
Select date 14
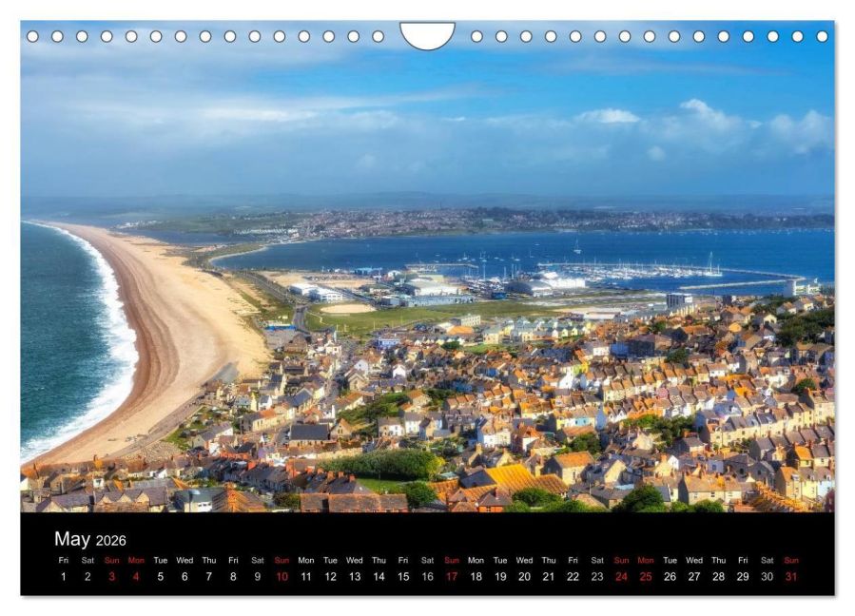coord(379,577)
